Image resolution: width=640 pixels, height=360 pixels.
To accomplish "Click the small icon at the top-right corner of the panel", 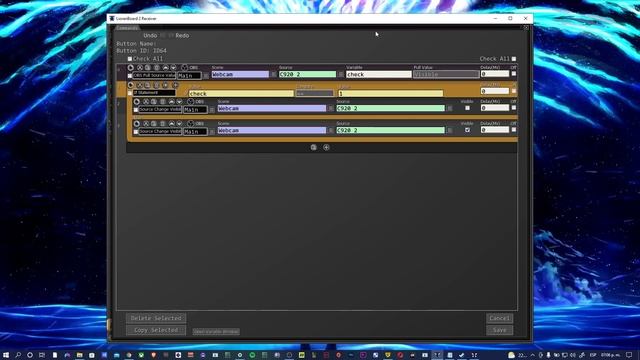I will (x=526, y=28).
